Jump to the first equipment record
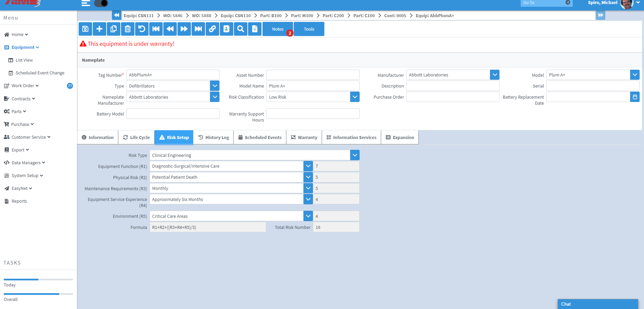This screenshot has height=309, width=644. pos(156,29)
